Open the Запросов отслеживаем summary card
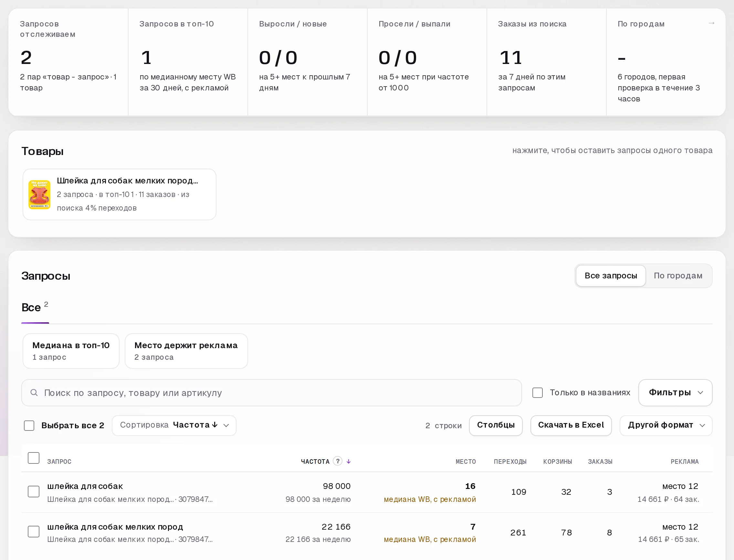The width and height of the screenshot is (734, 560). tap(68, 62)
